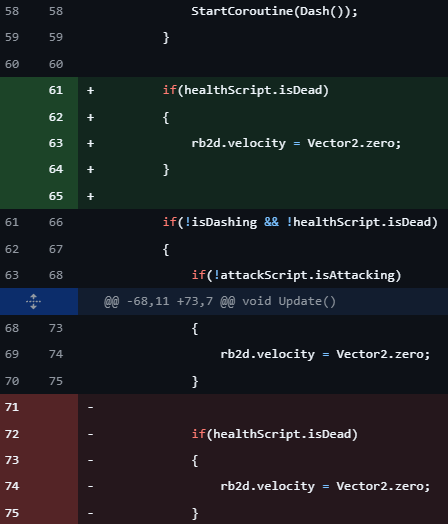Viewport: 448px width, 524px height.
Task: Click old line number 69
Action: 12,354
